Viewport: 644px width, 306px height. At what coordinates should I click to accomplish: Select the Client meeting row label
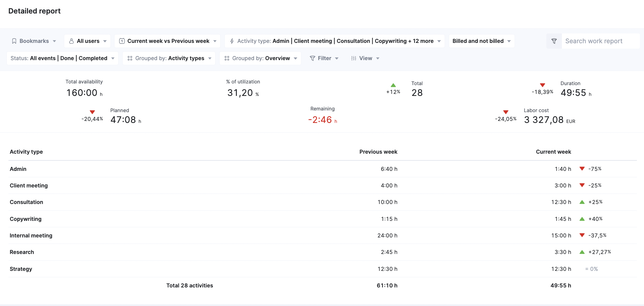coord(29,185)
